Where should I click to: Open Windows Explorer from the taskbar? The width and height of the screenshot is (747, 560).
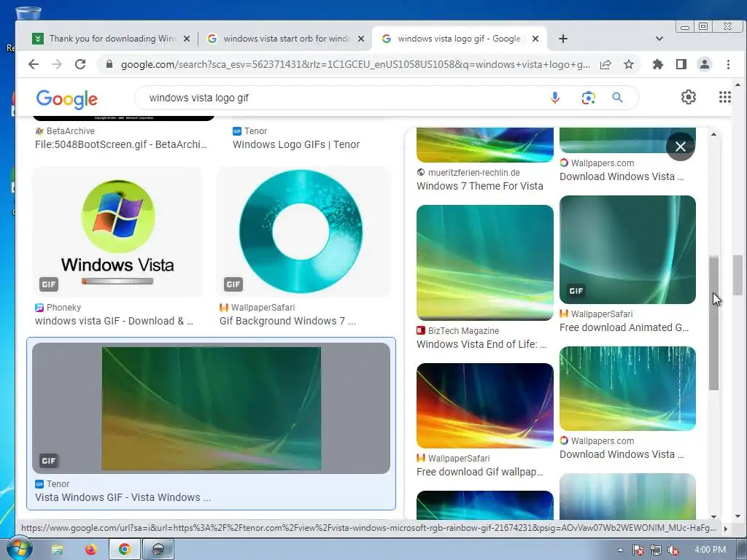(x=57, y=550)
